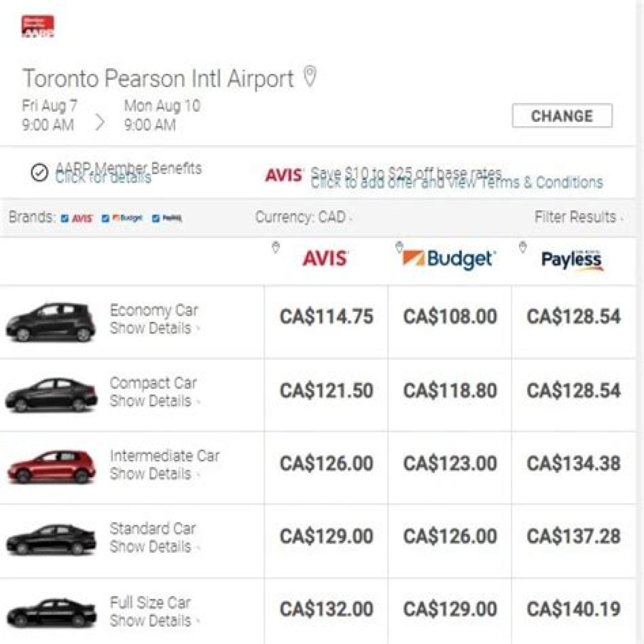Screen dimensions: 644x644
Task: Click the location pin next to Budget column
Action: coord(399,247)
